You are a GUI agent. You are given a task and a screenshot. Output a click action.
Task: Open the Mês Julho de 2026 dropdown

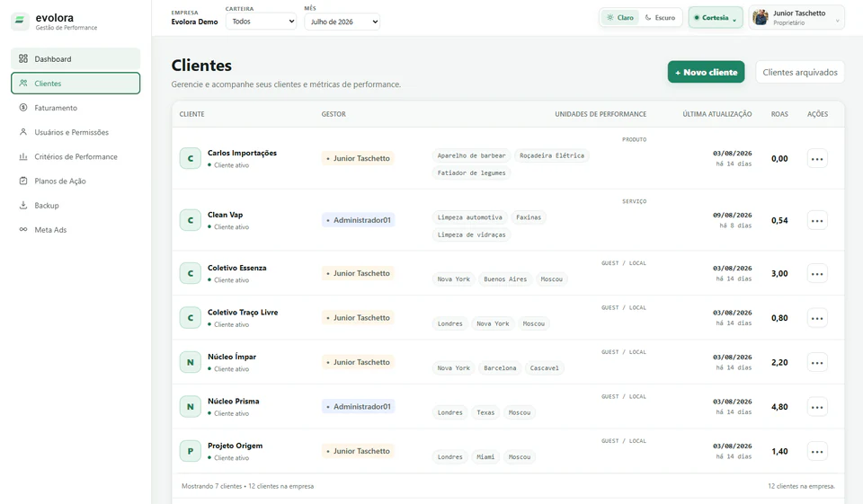pyautogui.click(x=342, y=22)
